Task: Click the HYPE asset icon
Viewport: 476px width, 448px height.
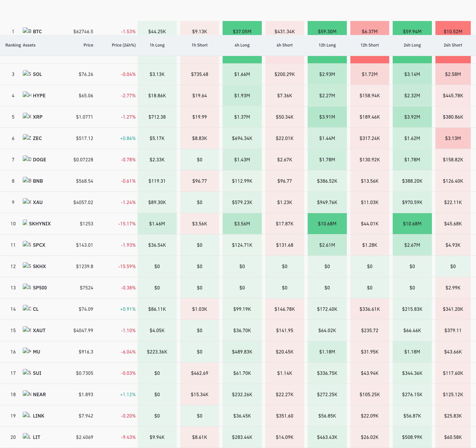Action: pos(27,95)
